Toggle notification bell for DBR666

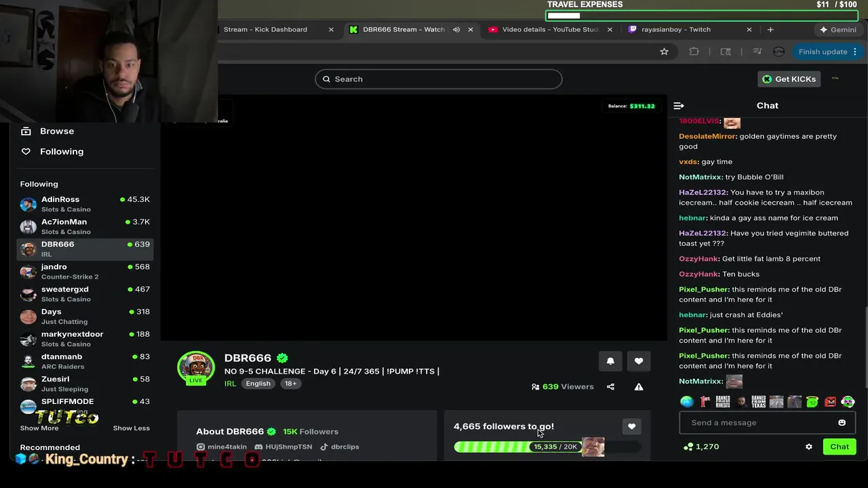click(610, 361)
